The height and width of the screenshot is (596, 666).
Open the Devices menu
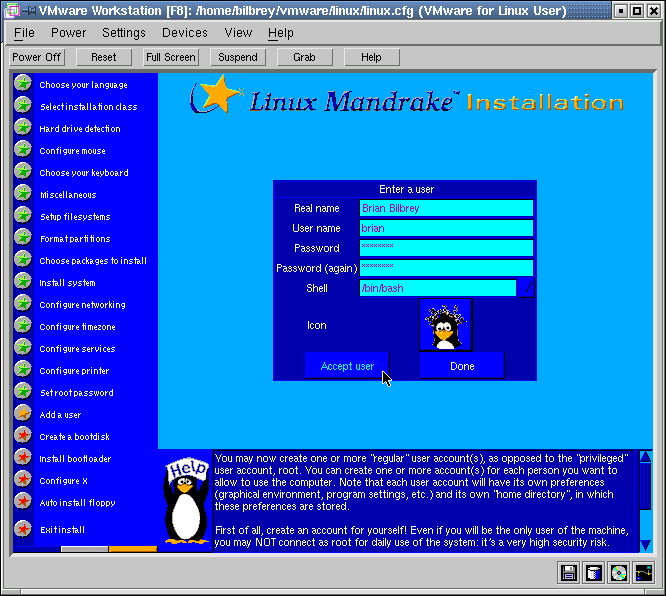click(x=185, y=33)
